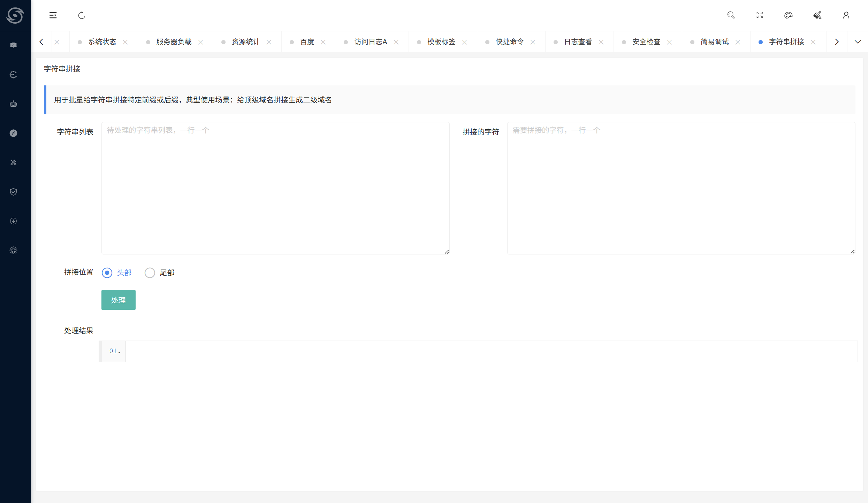Viewport: 868px width, 503px height.
Task: Toggle fullscreen mode icon
Action: click(760, 15)
